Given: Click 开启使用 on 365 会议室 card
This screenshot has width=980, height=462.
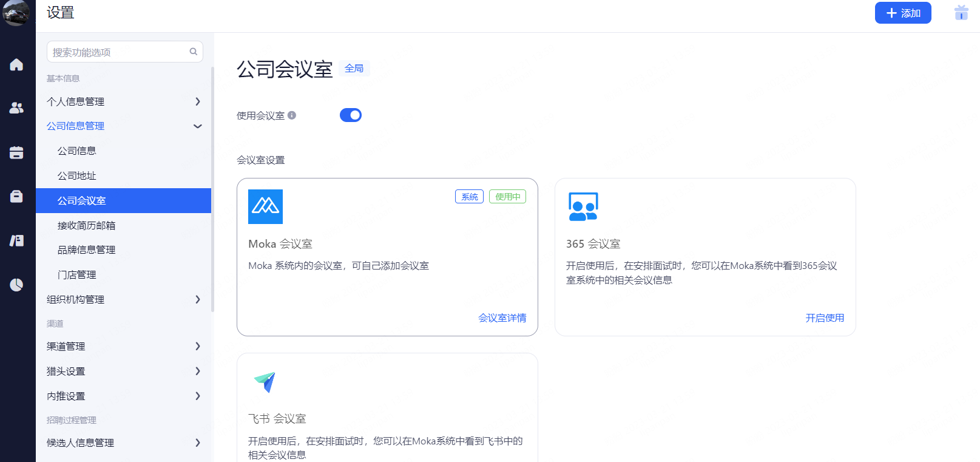Looking at the screenshot, I should tap(824, 318).
